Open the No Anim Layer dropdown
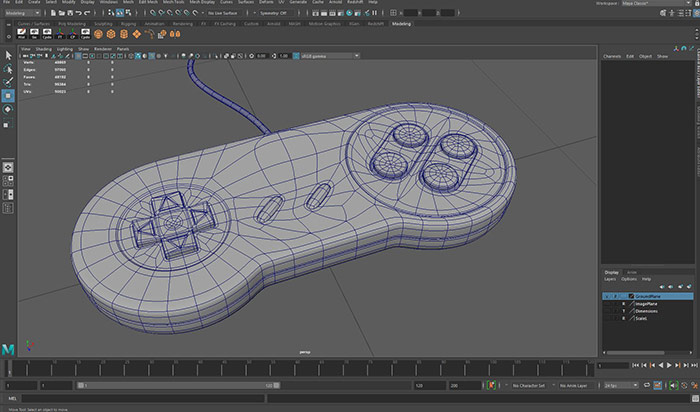The height and width of the screenshot is (412, 700). (576, 385)
